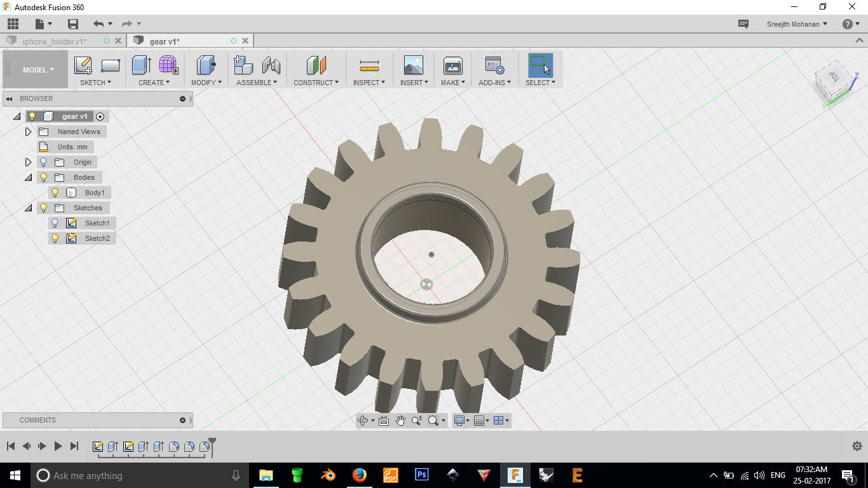The height and width of the screenshot is (488, 868).
Task: Open timeline settings gear icon
Action: tap(857, 446)
